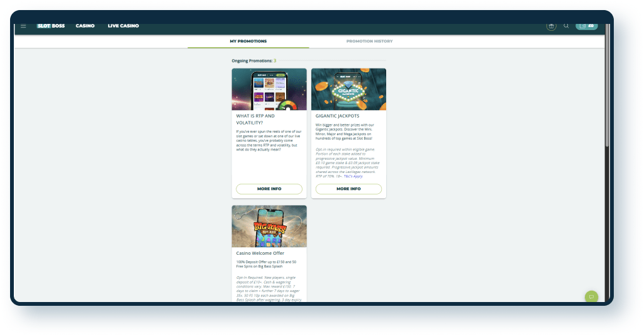The width and height of the screenshot is (644, 336).
Task: Open the hamburger menu icon
Action: (x=23, y=26)
